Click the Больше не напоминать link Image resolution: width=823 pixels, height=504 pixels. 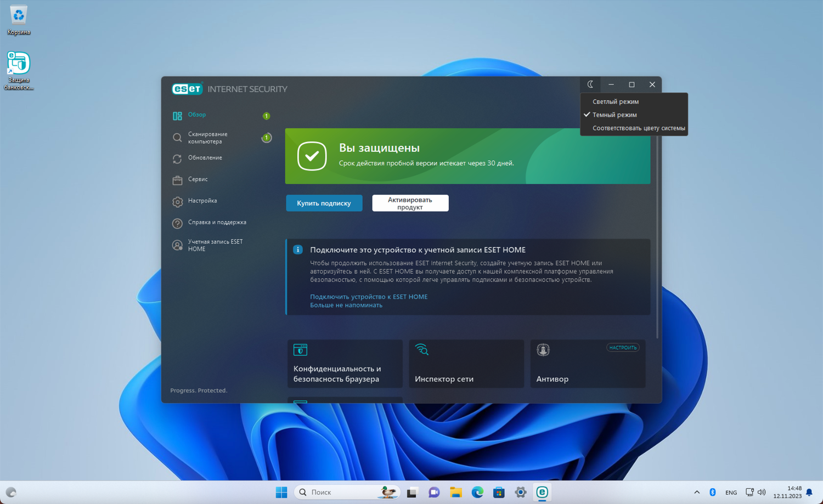pyautogui.click(x=346, y=305)
